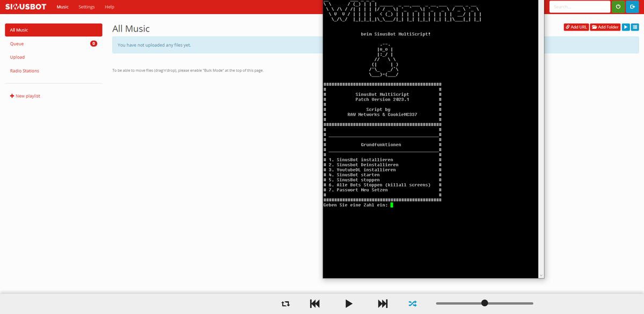644x314 pixels.
Task: Click the Add URL button
Action: pos(576,27)
